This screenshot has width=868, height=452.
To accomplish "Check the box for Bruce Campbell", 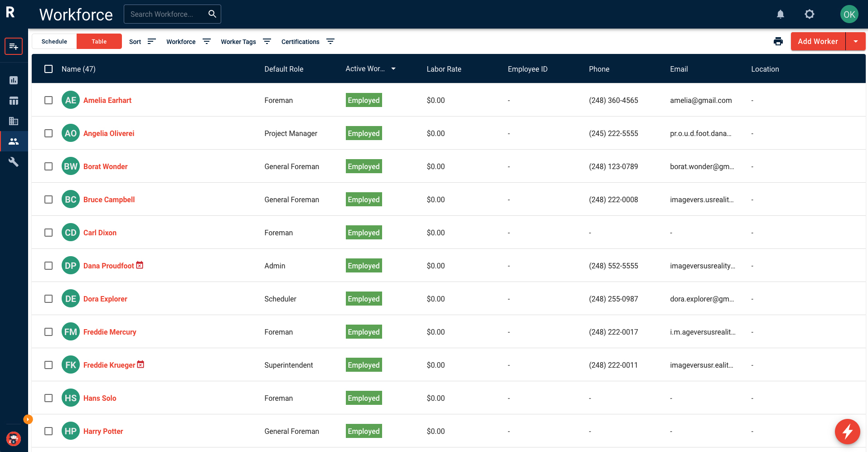I will coord(48,199).
